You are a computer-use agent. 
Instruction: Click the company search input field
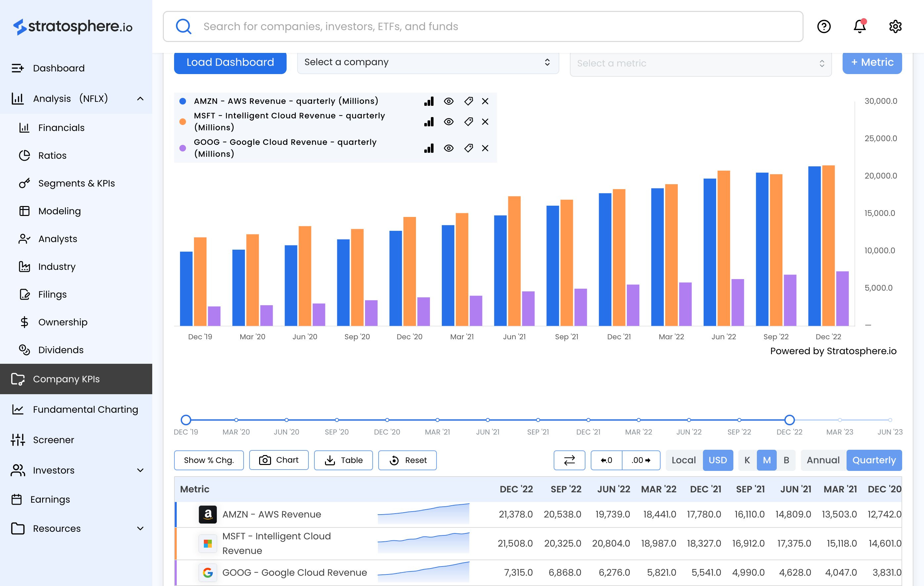[x=483, y=26]
